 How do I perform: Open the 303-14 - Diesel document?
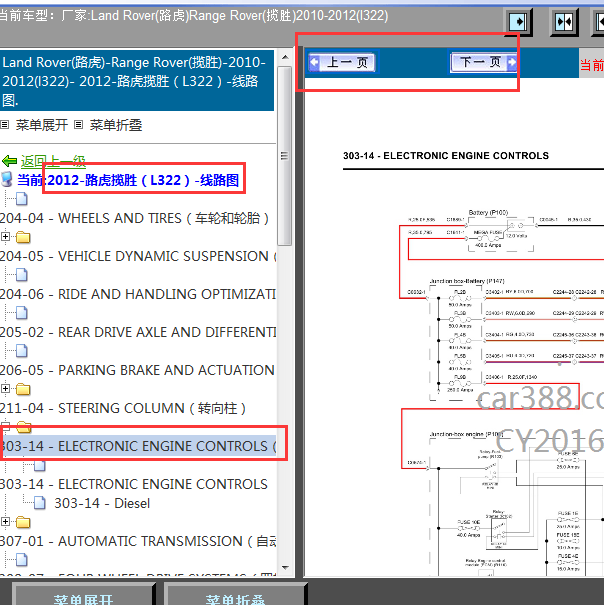point(102,503)
